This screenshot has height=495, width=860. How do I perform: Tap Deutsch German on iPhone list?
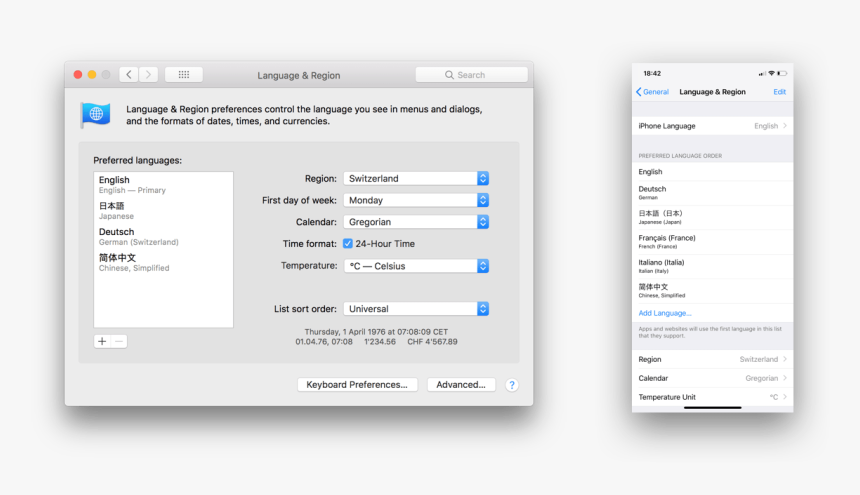[712, 192]
